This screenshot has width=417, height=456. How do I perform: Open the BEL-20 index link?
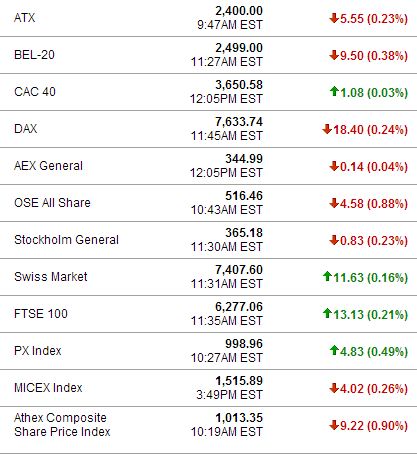(34, 55)
